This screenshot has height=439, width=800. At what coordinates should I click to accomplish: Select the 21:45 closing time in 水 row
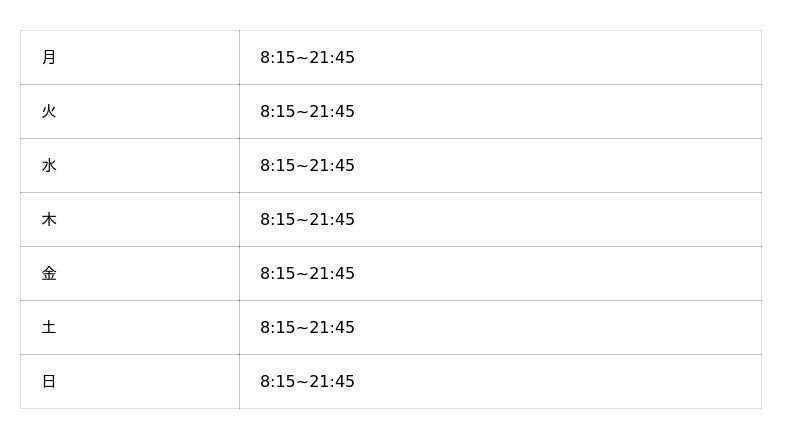click(332, 166)
